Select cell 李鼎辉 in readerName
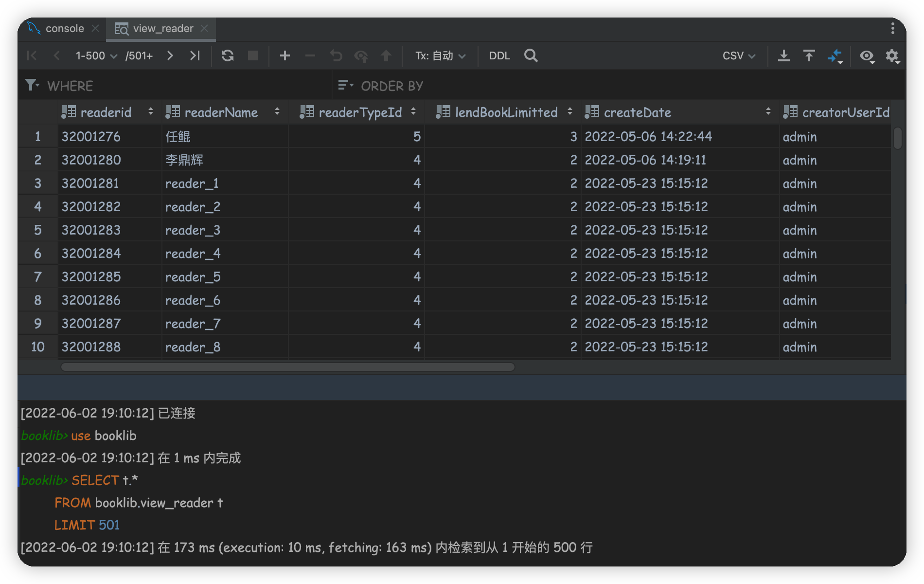Viewport: 924px width, 584px height. [x=225, y=160]
